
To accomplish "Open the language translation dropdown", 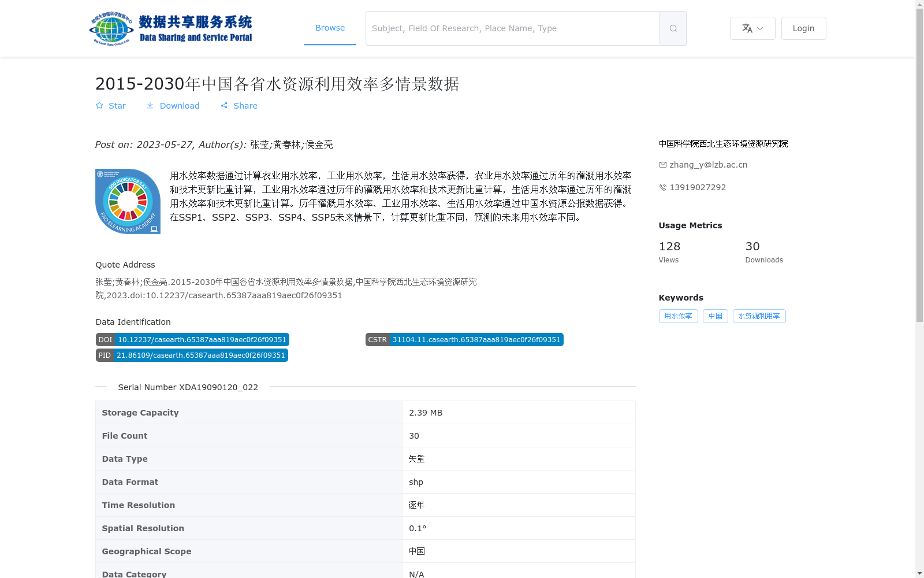I will pos(752,28).
